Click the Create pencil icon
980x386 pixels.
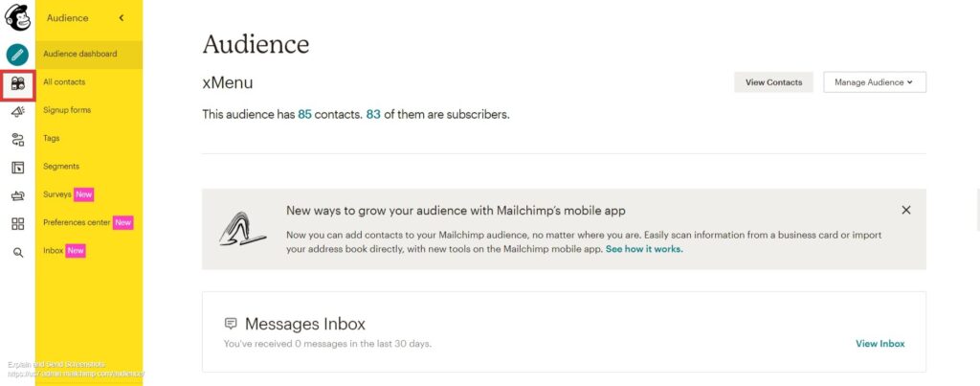pos(17,55)
